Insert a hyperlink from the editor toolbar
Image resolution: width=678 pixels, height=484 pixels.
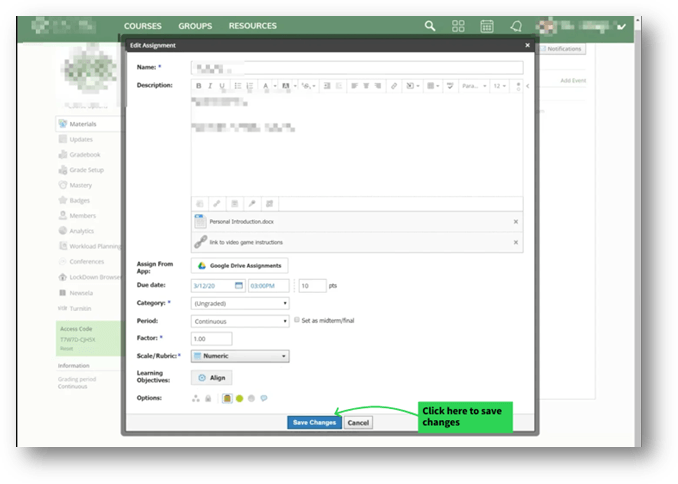coord(394,86)
